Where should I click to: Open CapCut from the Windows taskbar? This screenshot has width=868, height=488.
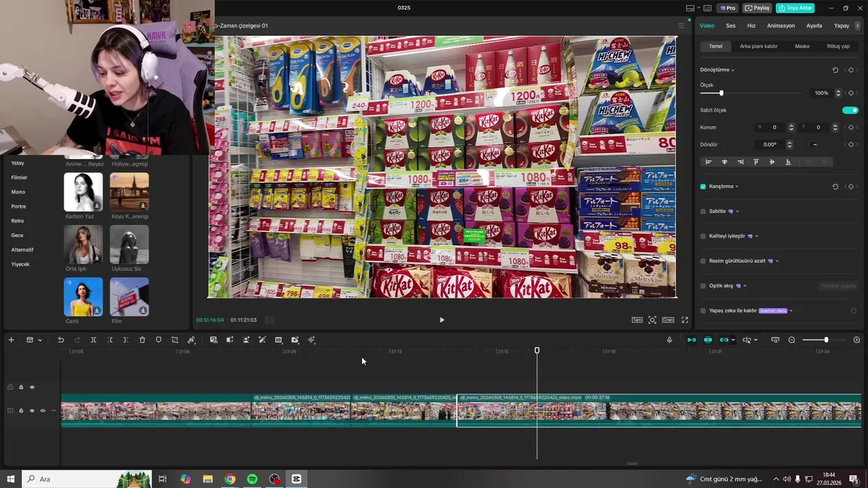(x=296, y=479)
